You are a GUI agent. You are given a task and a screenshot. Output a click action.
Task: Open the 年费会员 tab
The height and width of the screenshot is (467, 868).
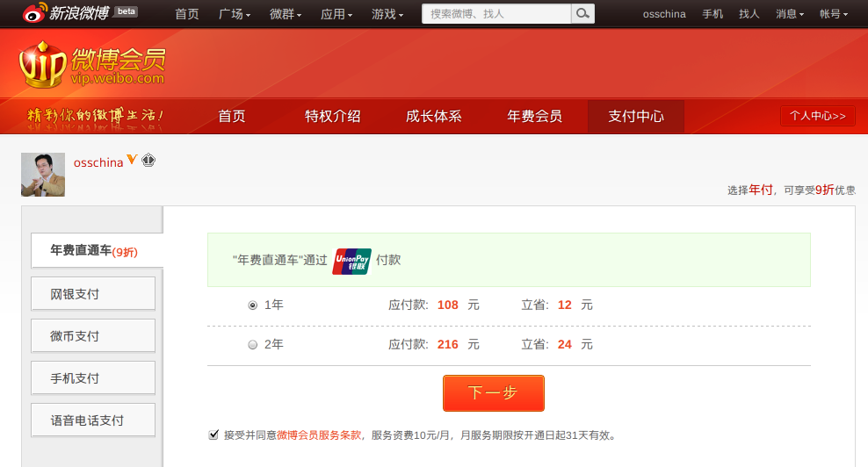click(x=535, y=116)
